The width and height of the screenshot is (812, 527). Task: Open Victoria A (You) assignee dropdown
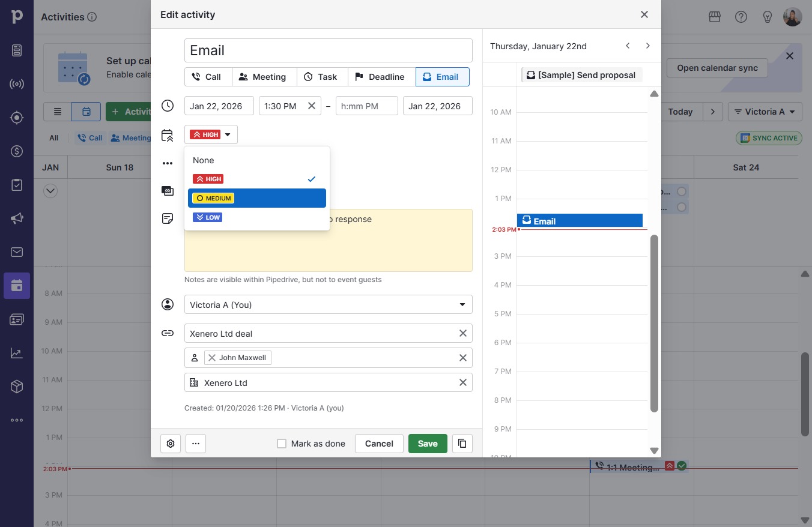pyautogui.click(x=329, y=304)
